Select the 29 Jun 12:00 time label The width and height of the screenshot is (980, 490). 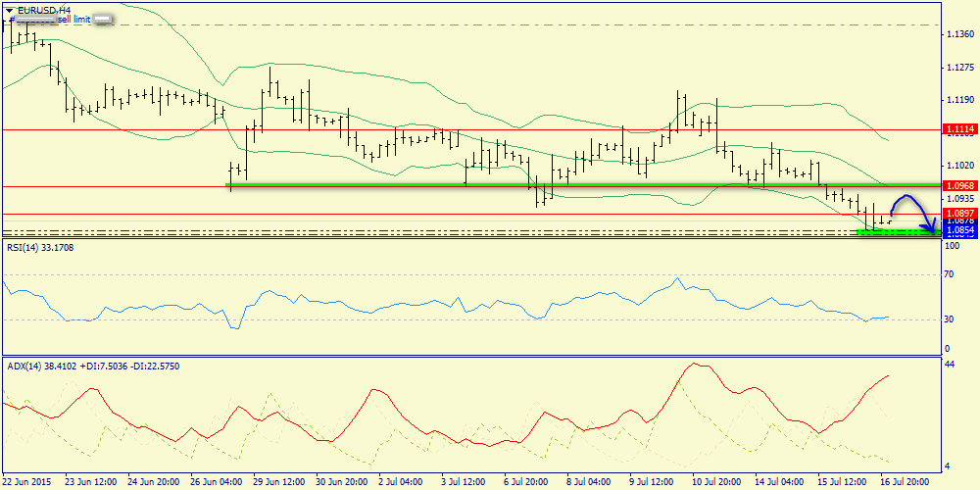[278, 482]
